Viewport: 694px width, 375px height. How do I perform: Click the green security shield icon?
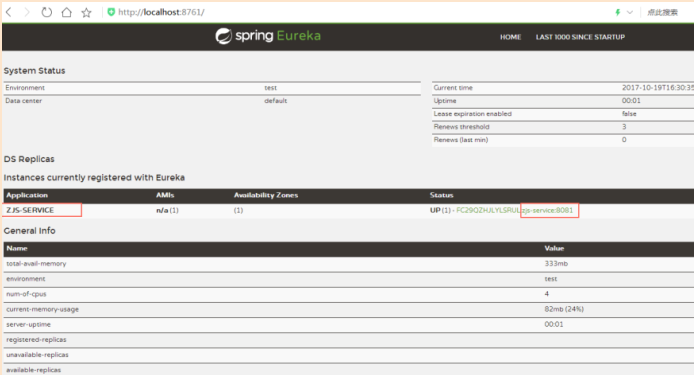pyautogui.click(x=111, y=12)
